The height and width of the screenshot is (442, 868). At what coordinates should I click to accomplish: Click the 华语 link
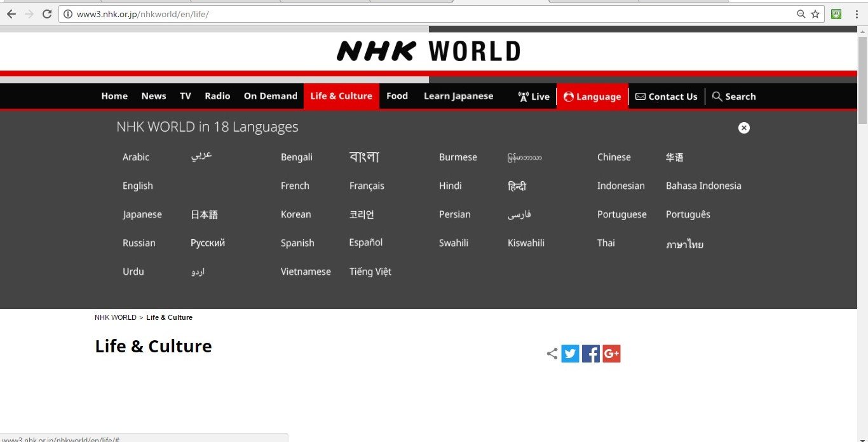675,157
